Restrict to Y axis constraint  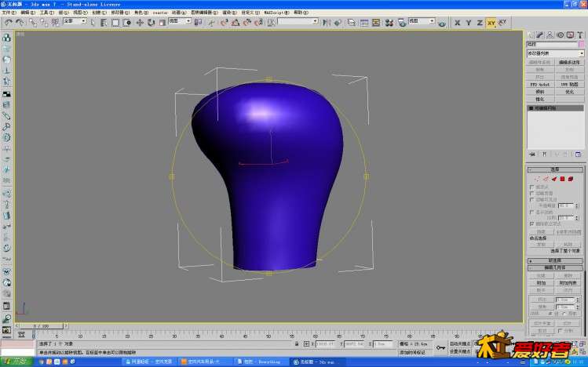(469, 23)
